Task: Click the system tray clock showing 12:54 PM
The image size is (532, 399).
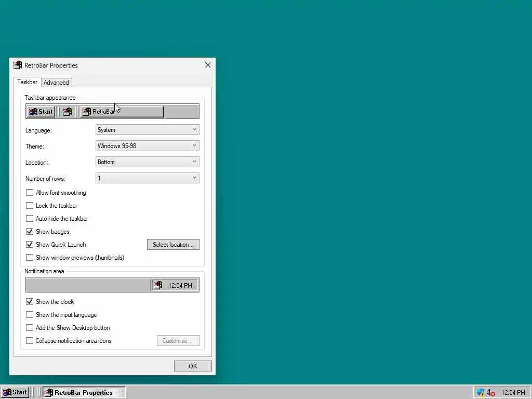Action: (x=513, y=393)
